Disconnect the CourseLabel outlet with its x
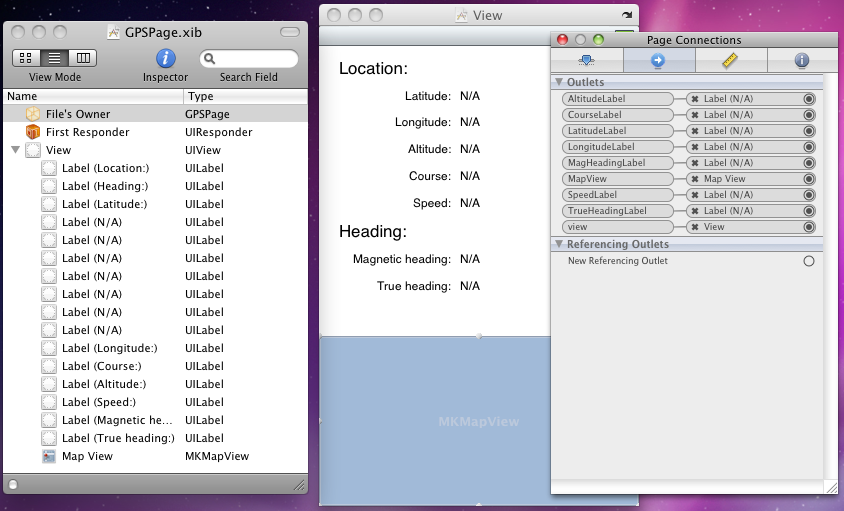The image size is (844, 511). (695, 115)
